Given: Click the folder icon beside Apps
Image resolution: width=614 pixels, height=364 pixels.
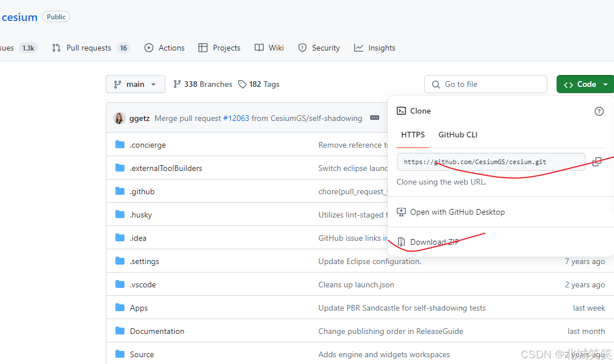Looking at the screenshot, I should tap(120, 308).
